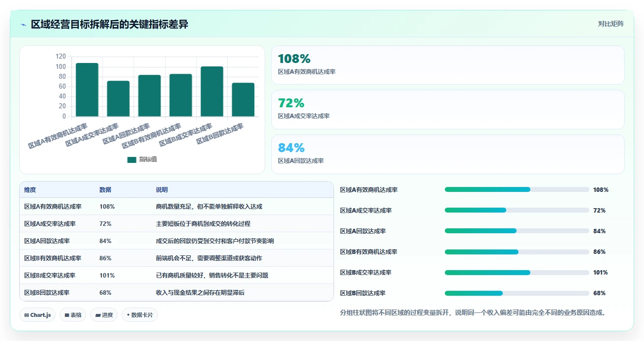Screen dimensions: 644x341
Task: Click the lightning icon beside the dashboard title
Action: click(24, 25)
